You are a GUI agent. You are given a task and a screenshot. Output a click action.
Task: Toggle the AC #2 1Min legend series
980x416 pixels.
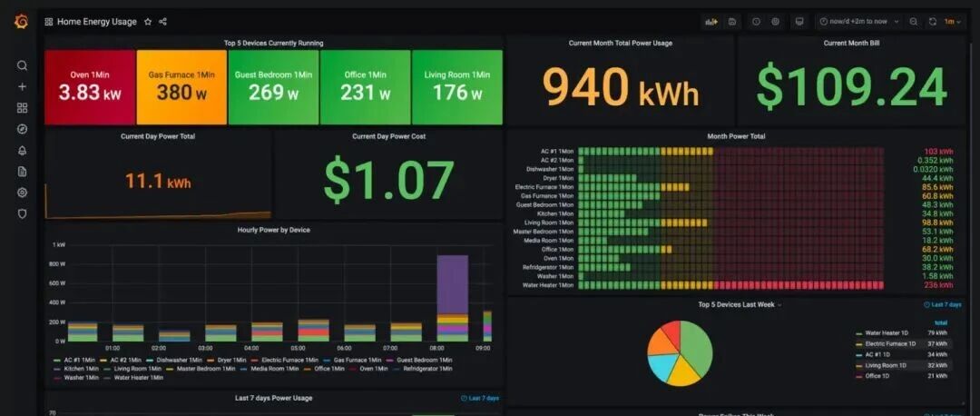[121, 361]
